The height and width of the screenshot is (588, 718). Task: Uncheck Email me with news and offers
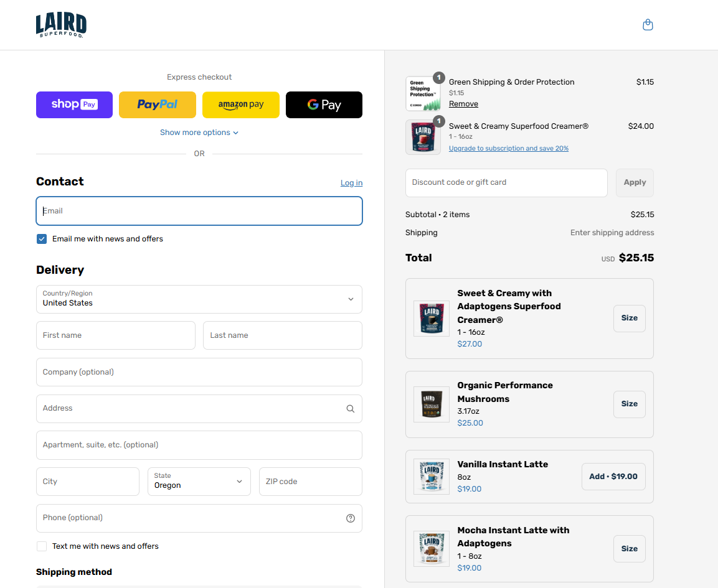click(x=42, y=239)
